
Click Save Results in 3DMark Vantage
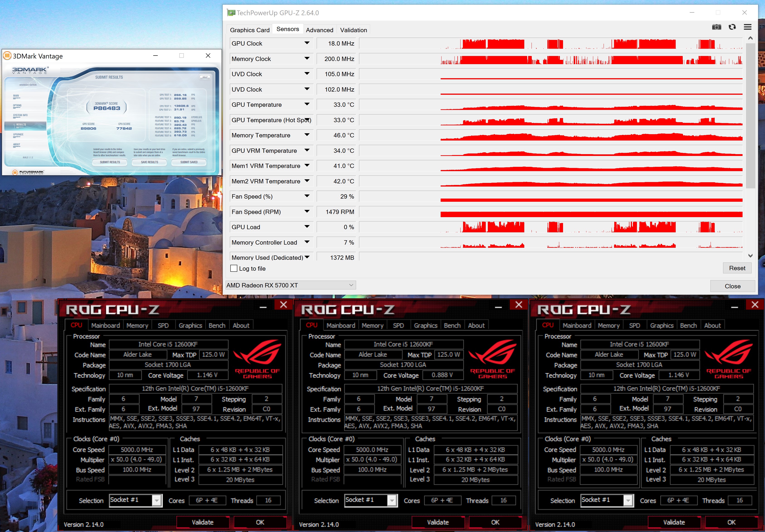pos(150,162)
